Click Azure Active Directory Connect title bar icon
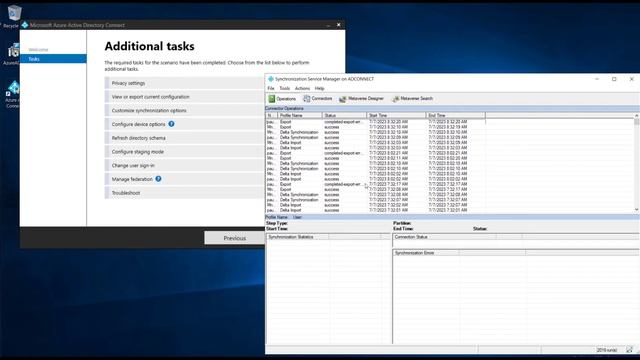This screenshot has width=640, height=360. click(x=25, y=25)
